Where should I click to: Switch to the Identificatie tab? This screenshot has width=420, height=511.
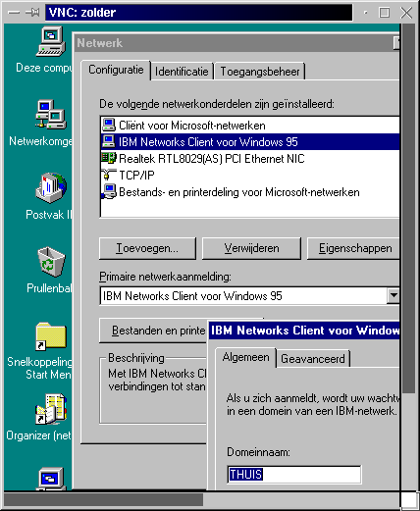coord(182,72)
